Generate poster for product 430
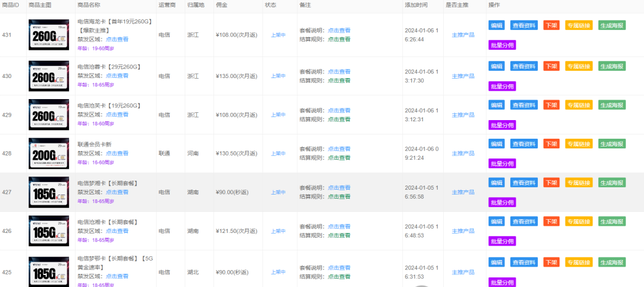The width and height of the screenshot is (644, 287). [612, 66]
